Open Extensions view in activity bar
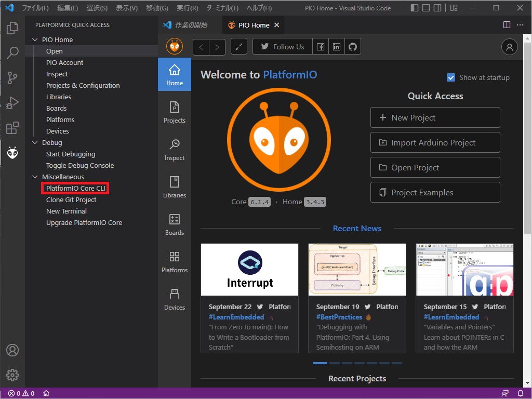The image size is (532, 399). 12,128
